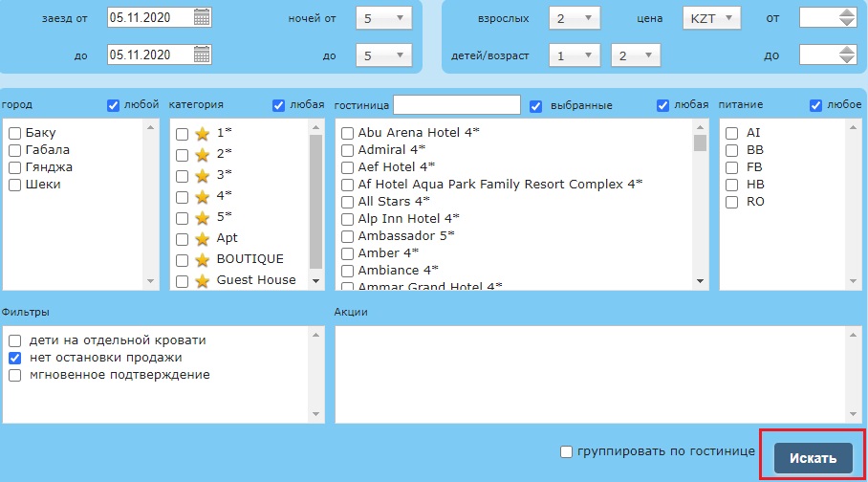The image size is (868, 482).
Task: Click the star icon next to 3* category
Action: (x=202, y=176)
